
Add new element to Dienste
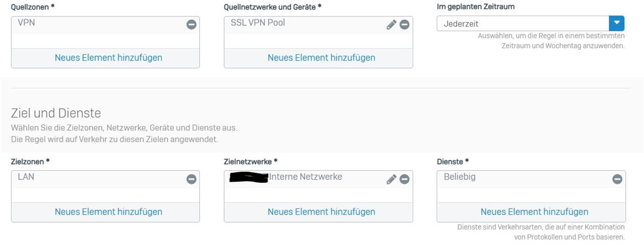(534, 212)
